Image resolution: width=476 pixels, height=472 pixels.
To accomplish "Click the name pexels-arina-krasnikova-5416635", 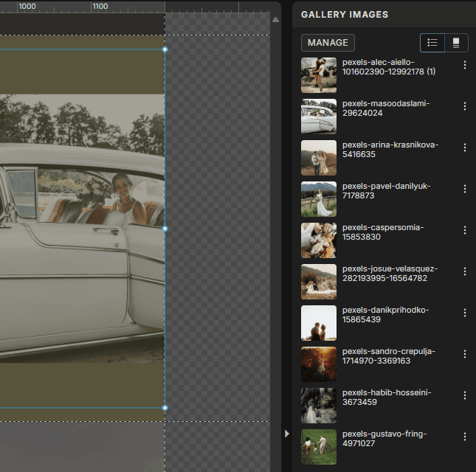I will (x=390, y=150).
